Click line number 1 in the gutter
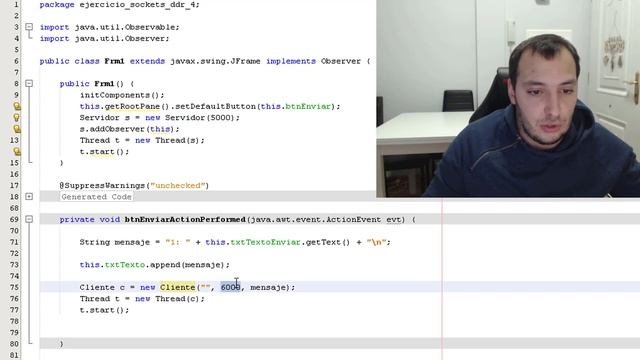The height and width of the screenshot is (360, 640). click(x=16, y=5)
